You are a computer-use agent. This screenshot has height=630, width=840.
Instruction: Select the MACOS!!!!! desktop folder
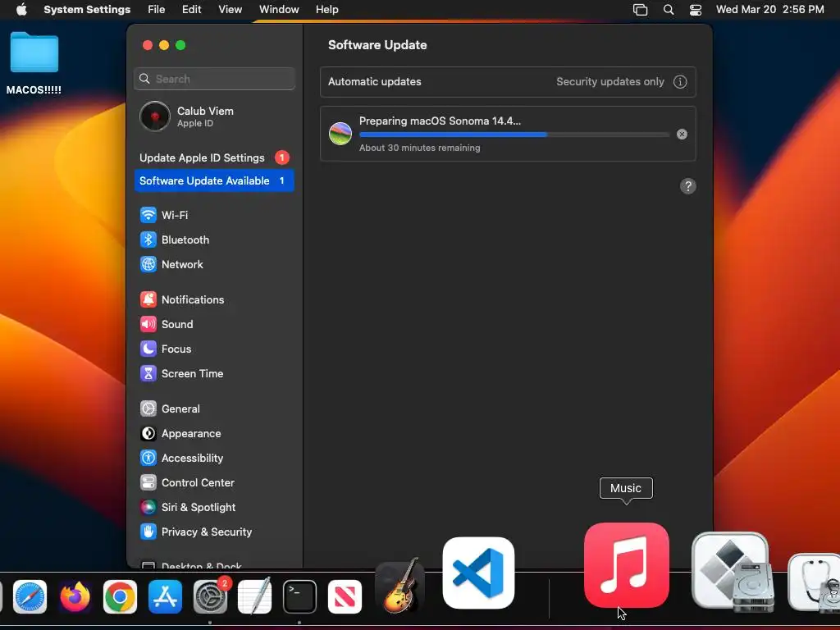click(x=34, y=63)
